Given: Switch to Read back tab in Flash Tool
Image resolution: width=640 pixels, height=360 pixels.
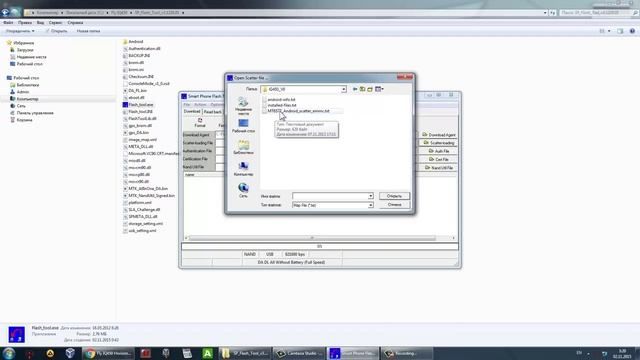Looking at the screenshot, I should 213,112.
